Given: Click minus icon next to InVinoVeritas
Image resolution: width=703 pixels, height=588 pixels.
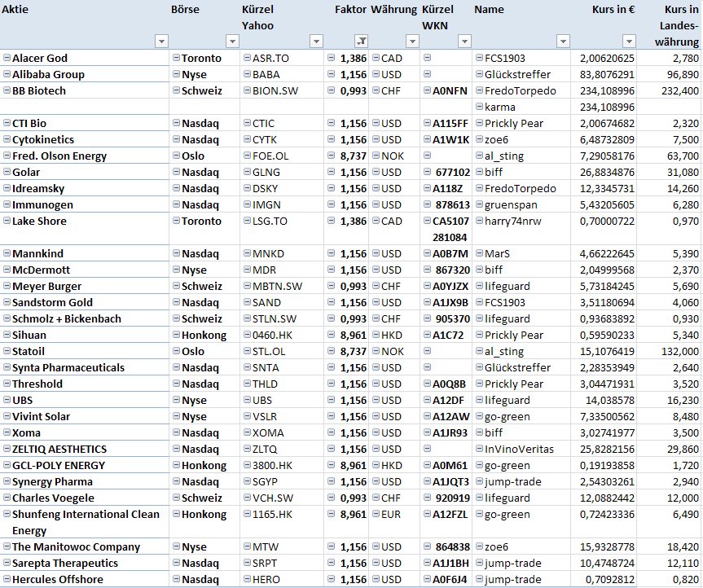Looking at the screenshot, I should 479,449.
